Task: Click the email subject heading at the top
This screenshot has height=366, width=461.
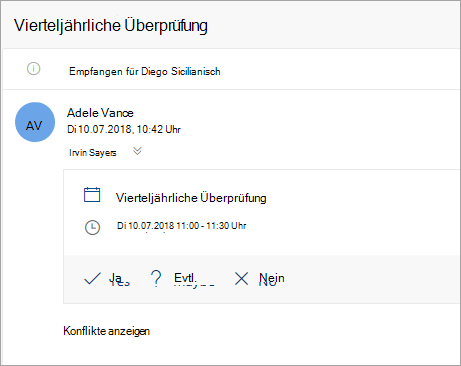Action: click(111, 25)
